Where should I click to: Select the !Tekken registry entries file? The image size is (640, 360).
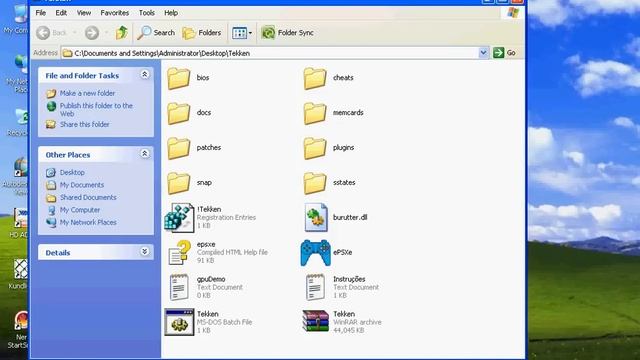[210, 218]
